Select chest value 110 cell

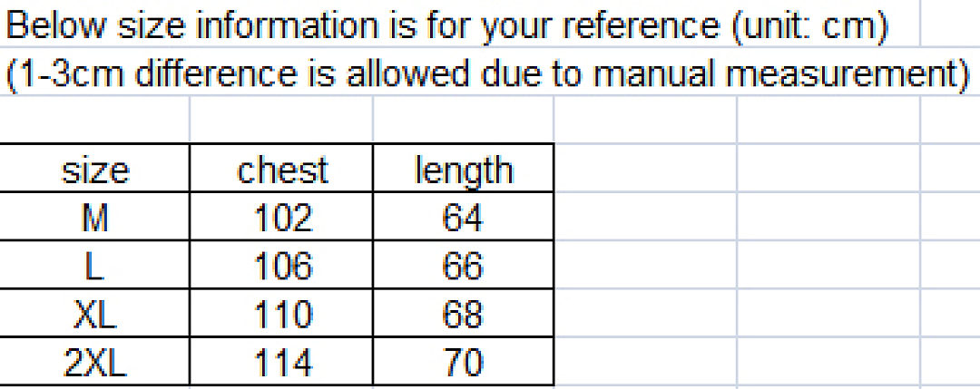(281, 312)
